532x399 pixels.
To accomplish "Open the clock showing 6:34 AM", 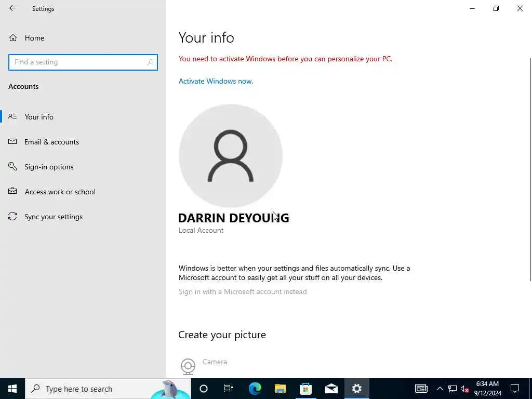I will click(487, 389).
